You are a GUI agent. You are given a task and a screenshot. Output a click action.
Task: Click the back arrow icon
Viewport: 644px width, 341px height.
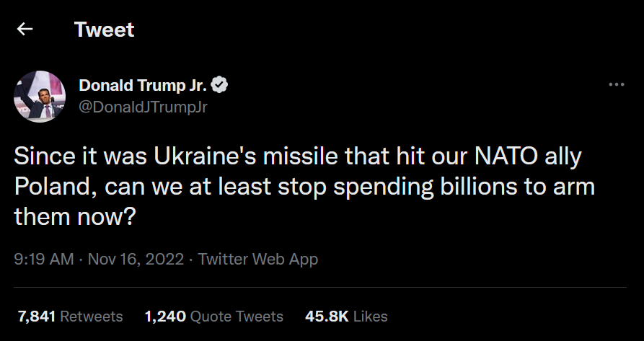click(25, 30)
